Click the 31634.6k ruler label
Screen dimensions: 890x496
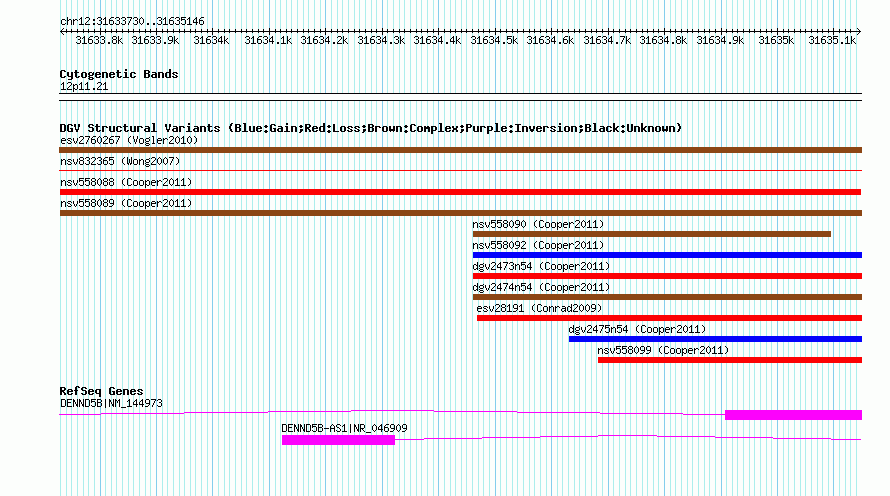point(550,40)
